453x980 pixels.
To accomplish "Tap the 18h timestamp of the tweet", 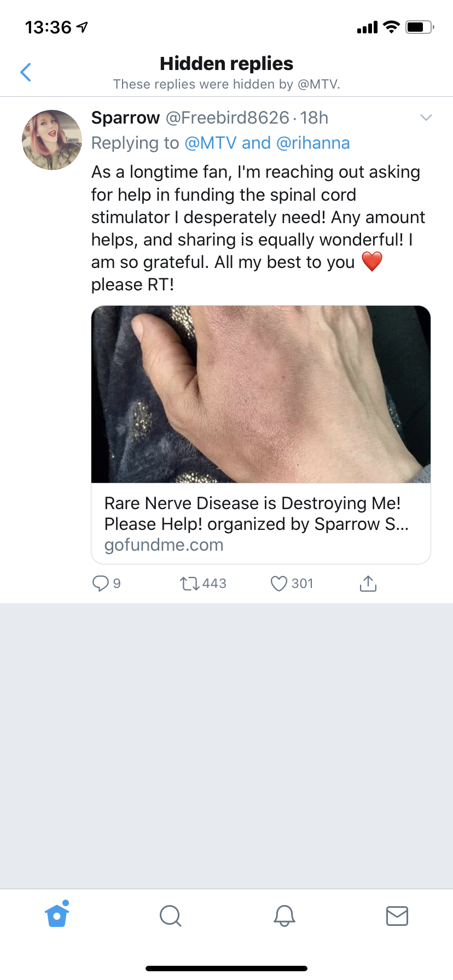I will (x=314, y=118).
